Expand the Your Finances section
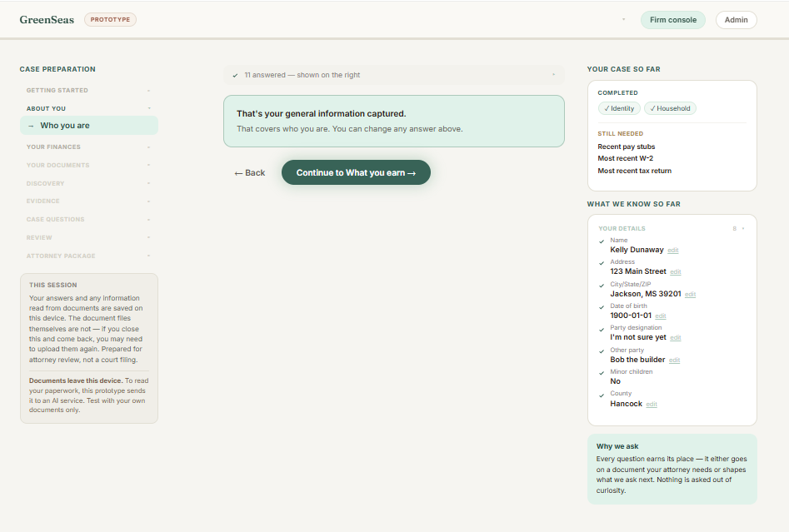789x532 pixels. coord(89,147)
